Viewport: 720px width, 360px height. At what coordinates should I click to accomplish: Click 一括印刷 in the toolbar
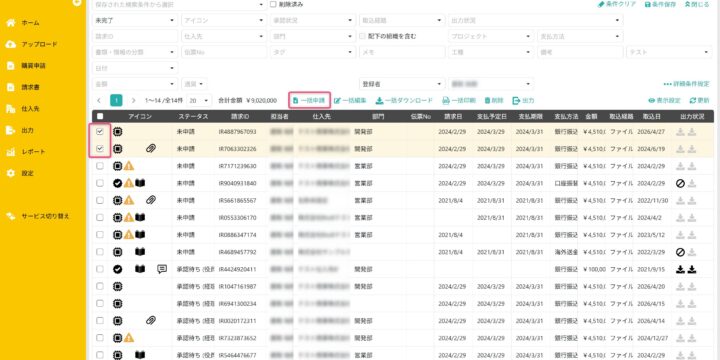click(459, 100)
